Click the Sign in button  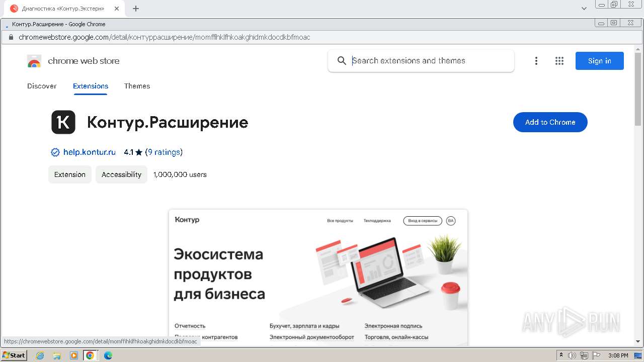point(600,61)
